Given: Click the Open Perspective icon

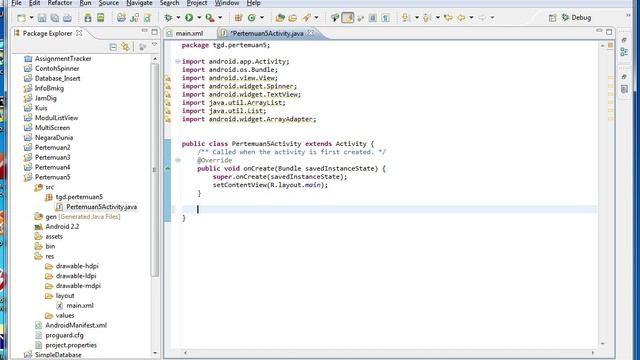Looking at the screenshot, I should 552,18.
